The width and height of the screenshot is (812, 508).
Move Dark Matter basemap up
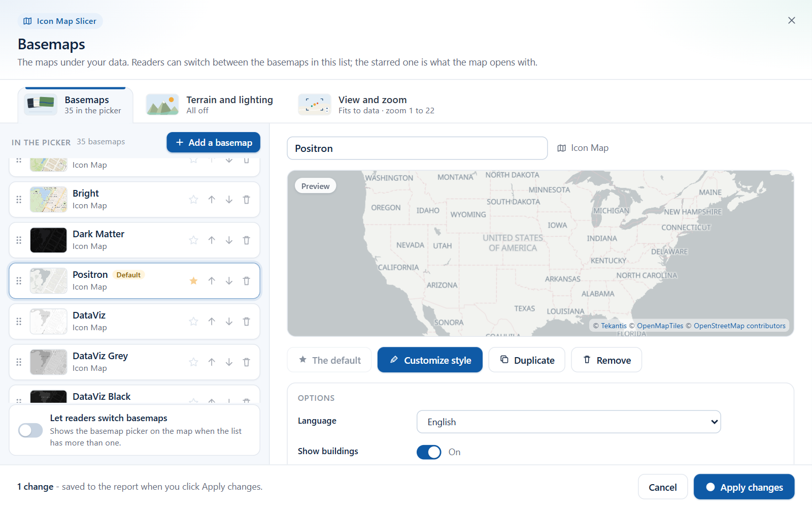(x=212, y=240)
